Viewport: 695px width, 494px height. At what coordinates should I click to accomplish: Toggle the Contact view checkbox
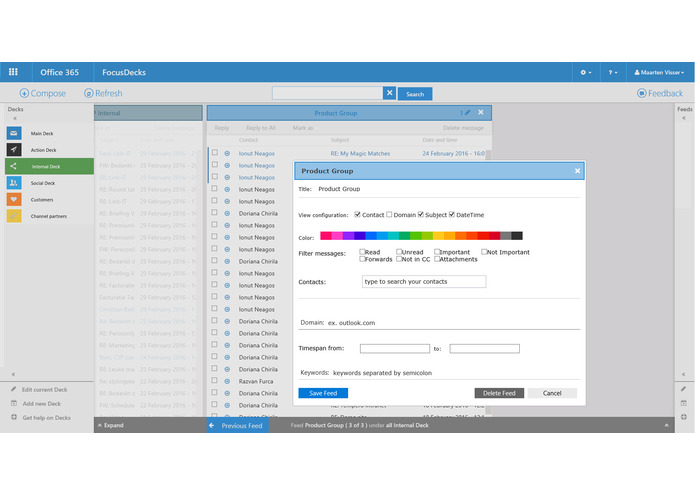pos(357,214)
